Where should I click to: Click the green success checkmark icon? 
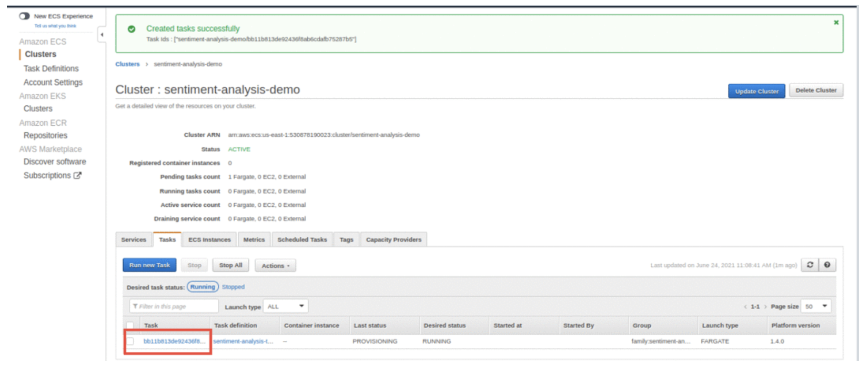click(x=132, y=29)
